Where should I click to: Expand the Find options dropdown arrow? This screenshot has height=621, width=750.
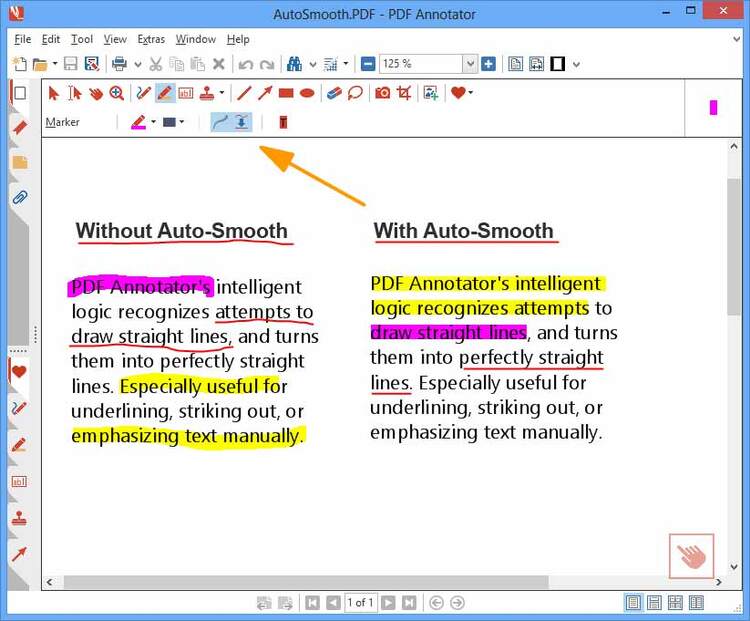point(313,64)
